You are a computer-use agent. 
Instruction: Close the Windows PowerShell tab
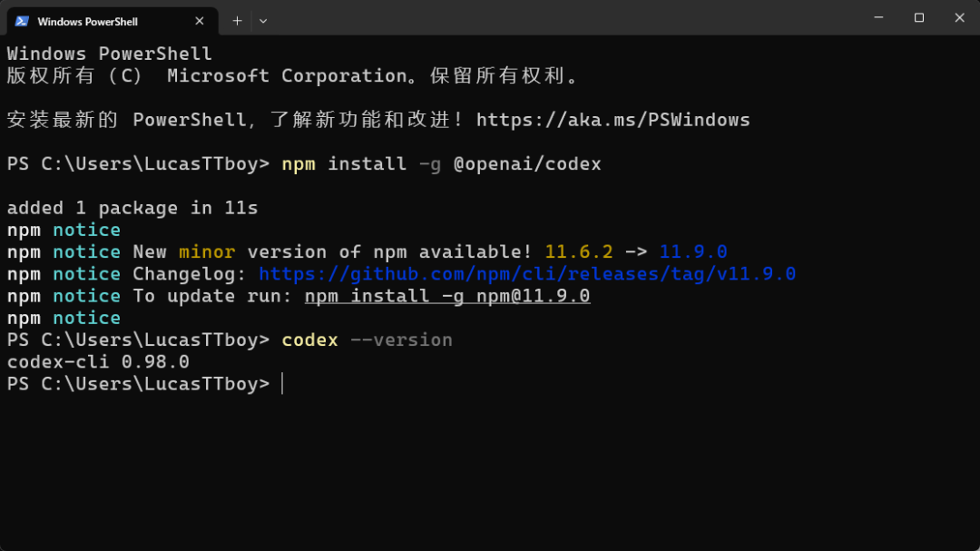pyautogui.click(x=201, y=21)
